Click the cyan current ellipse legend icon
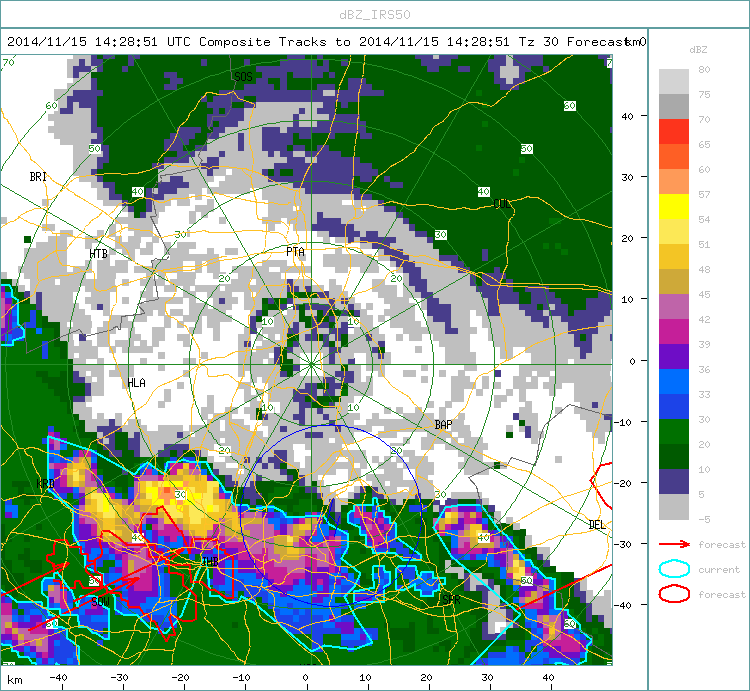This screenshot has height=691, width=750. coord(674,569)
